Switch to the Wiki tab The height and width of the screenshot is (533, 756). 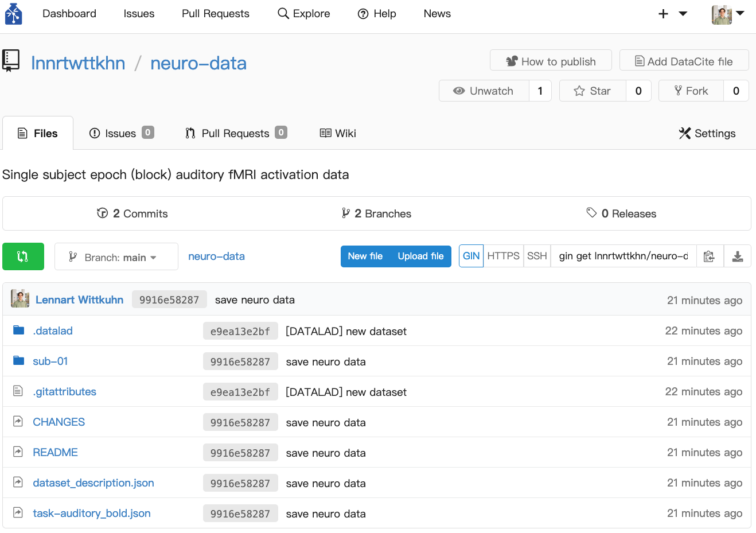[338, 134]
